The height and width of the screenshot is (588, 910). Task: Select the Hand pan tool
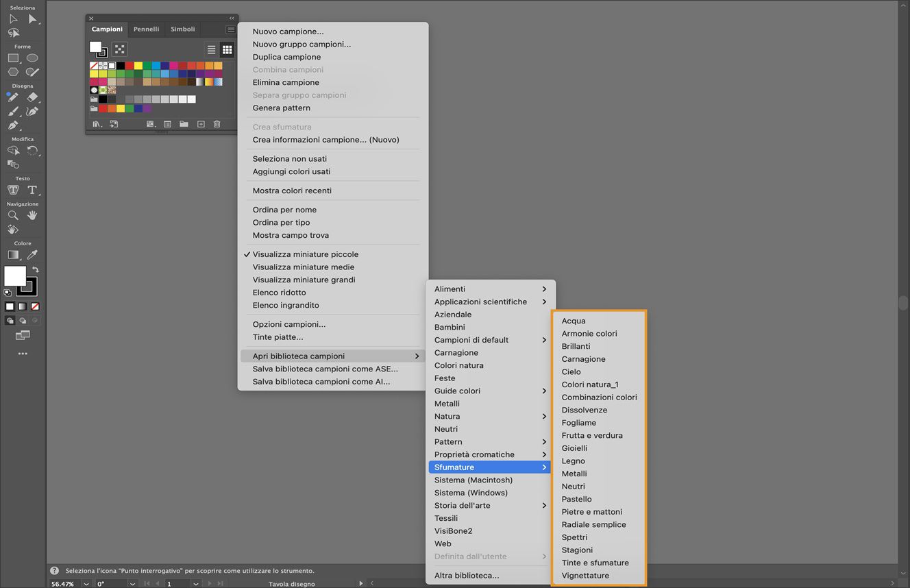tap(32, 215)
